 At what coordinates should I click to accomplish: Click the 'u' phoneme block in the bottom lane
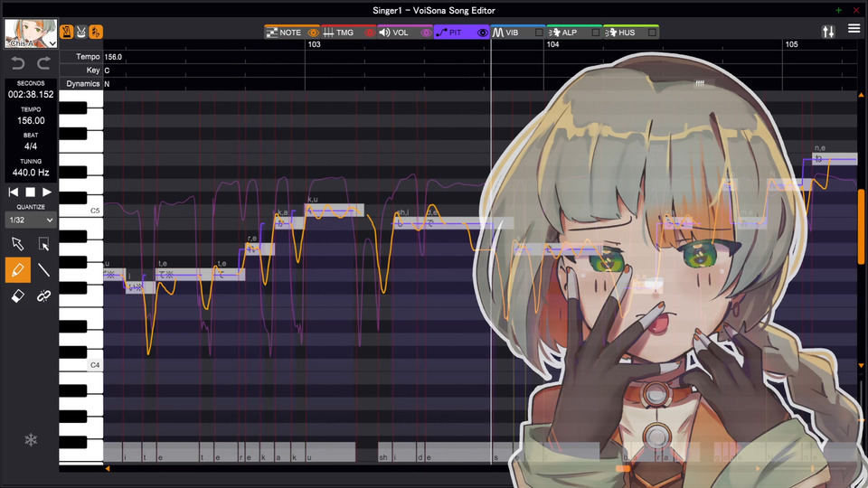click(x=330, y=452)
